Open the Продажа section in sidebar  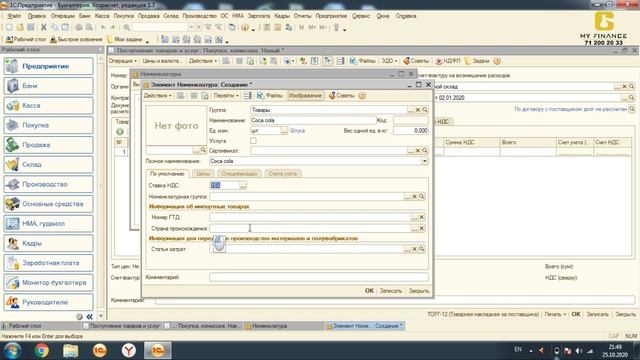[x=49, y=145]
